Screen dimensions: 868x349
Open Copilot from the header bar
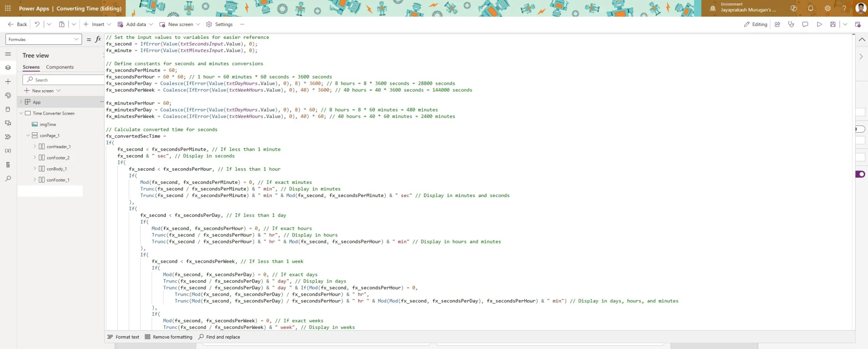(794, 8)
